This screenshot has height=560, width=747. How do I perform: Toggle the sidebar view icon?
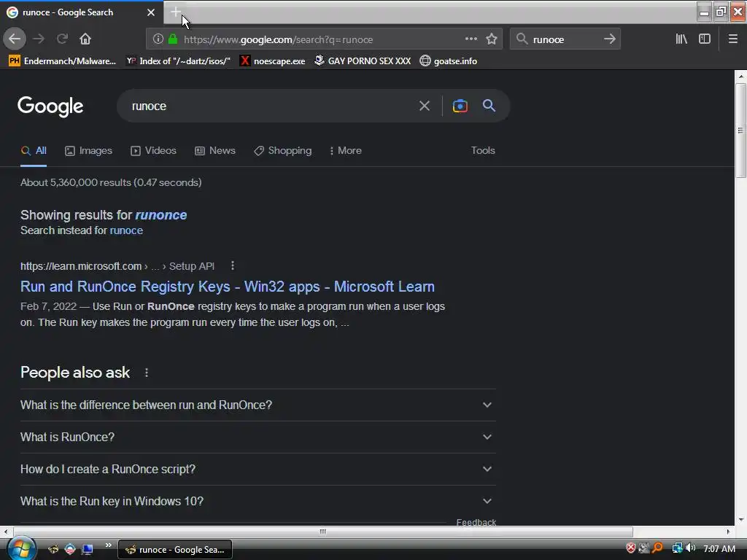[x=705, y=39]
